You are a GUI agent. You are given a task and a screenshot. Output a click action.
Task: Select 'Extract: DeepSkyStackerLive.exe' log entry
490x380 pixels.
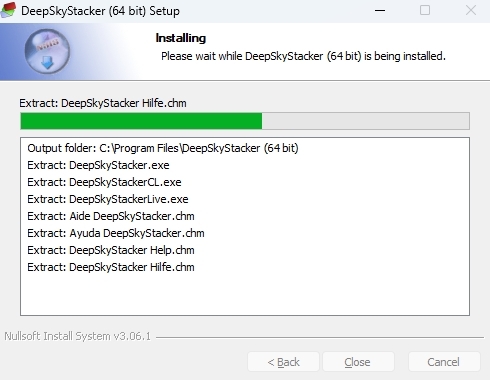click(x=108, y=199)
